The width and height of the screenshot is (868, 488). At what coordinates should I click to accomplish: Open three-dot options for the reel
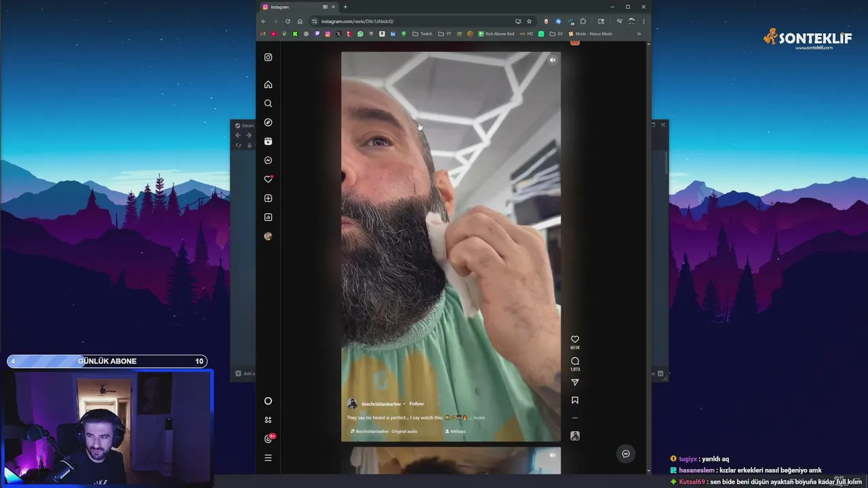pos(575,418)
